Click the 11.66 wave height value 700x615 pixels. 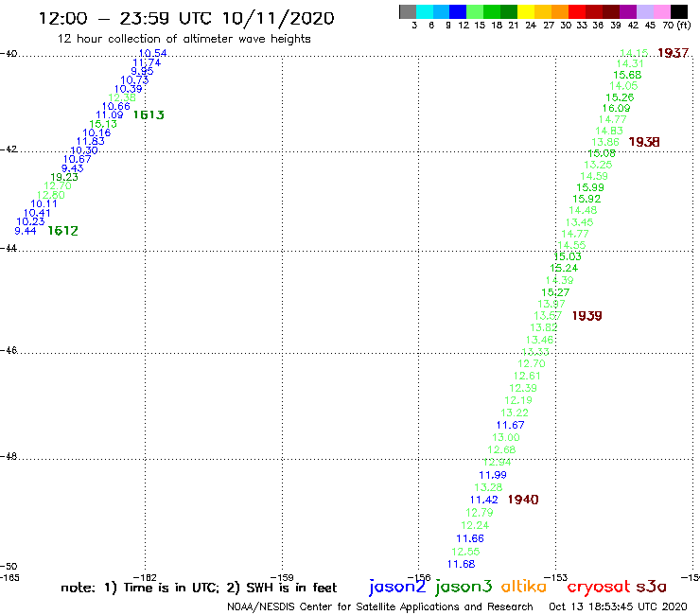pyautogui.click(x=469, y=538)
